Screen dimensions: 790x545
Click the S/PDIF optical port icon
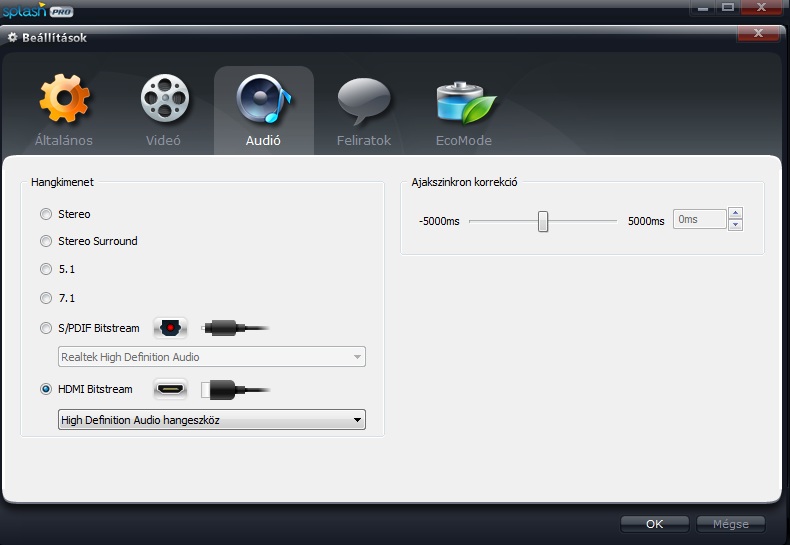pyautogui.click(x=170, y=328)
